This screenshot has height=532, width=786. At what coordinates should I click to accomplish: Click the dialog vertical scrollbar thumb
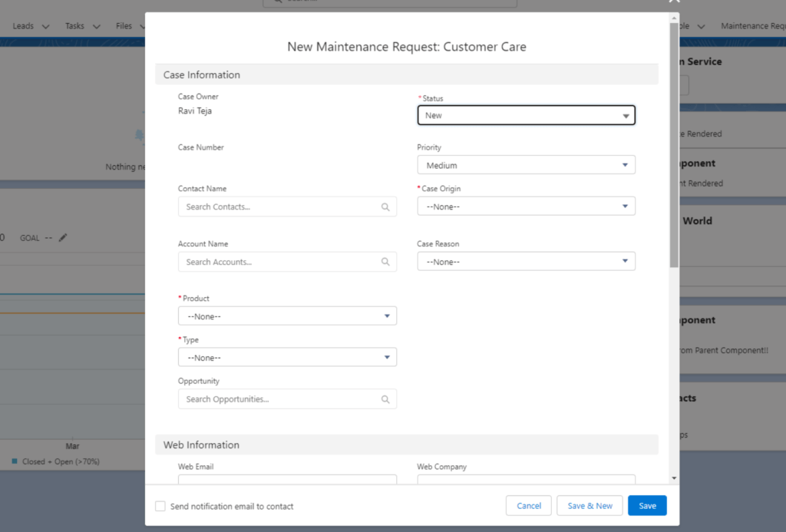click(x=674, y=145)
